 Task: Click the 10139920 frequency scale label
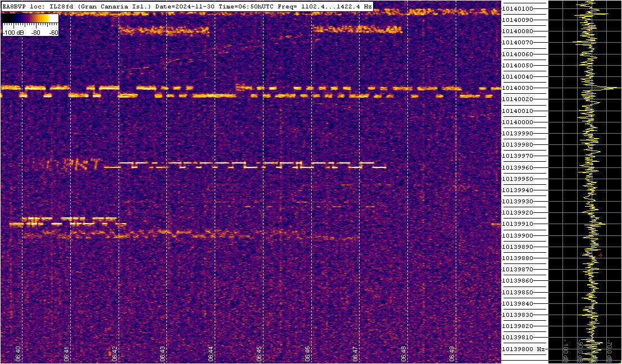pos(517,213)
